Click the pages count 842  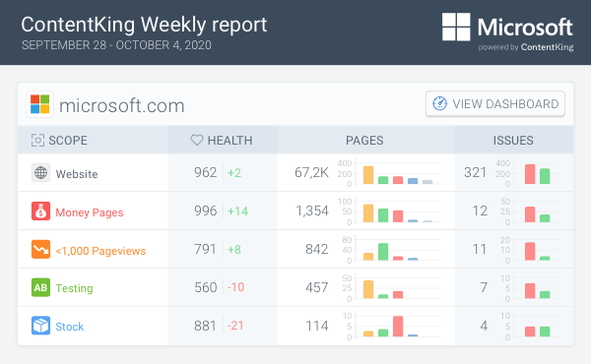[316, 249]
